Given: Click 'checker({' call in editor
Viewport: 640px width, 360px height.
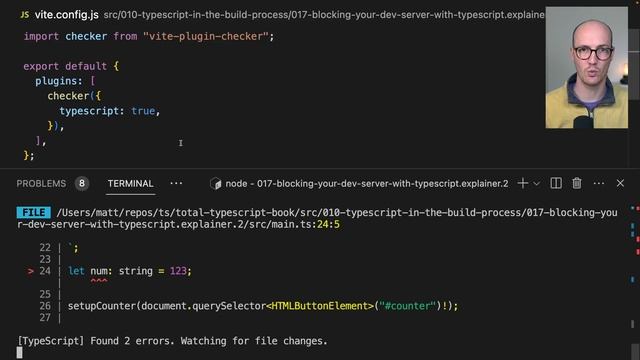Looking at the screenshot, I should (74, 96).
